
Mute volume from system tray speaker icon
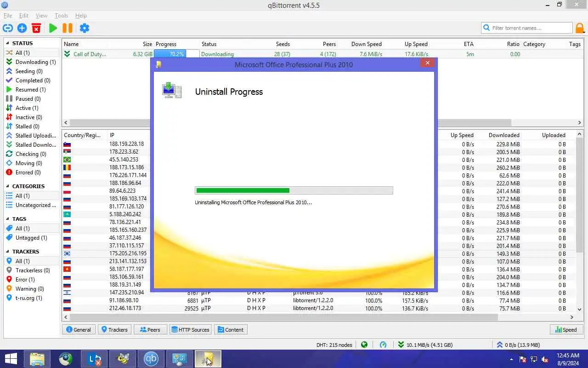[x=545, y=359]
